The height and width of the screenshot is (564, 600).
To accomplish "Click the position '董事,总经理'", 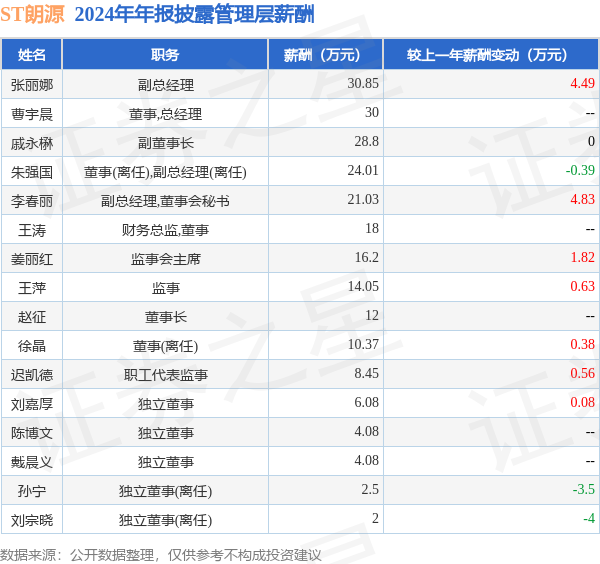I will tap(165, 114).
